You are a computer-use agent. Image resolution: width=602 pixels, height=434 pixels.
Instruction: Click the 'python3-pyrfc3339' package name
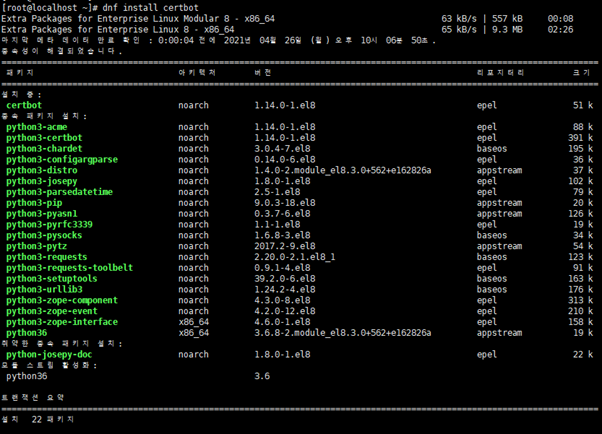pyautogui.click(x=49, y=224)
